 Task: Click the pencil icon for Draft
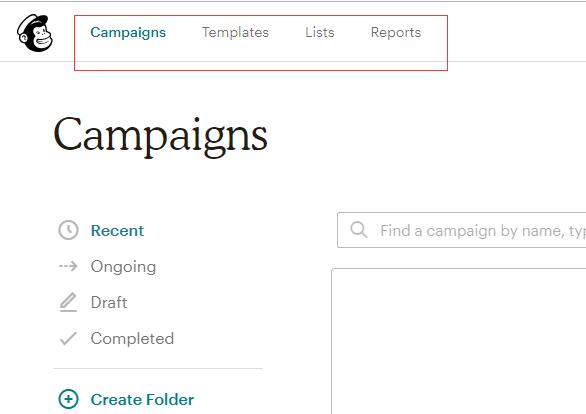pos(68,302)
